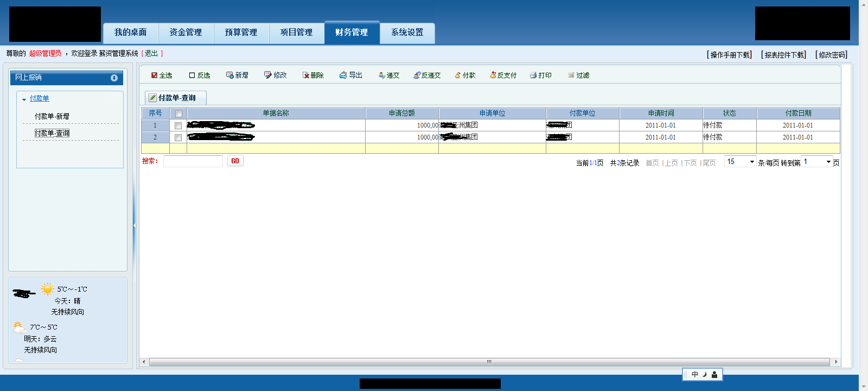This screenshot has height=391, width=868.
Task: Tick the checkbox for row 1
Action: tap(178, 126)
